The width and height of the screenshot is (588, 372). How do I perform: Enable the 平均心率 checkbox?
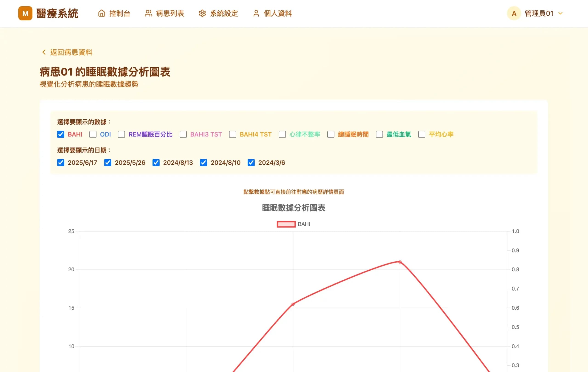click(x=421, y=134)
